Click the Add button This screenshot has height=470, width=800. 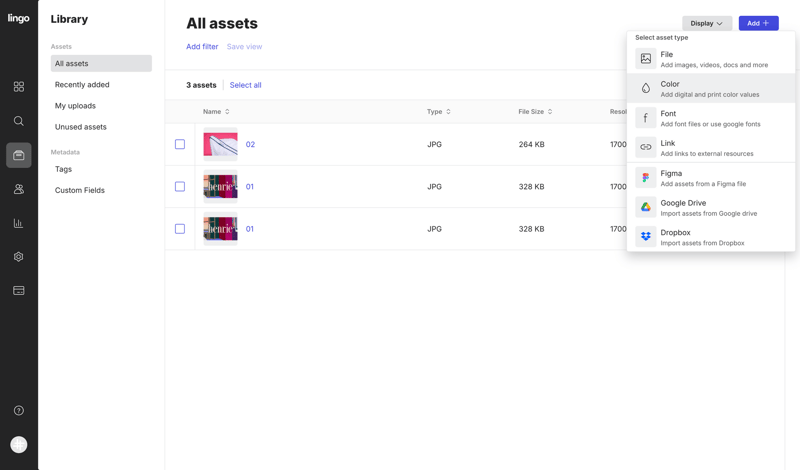(x=758, y=23)
